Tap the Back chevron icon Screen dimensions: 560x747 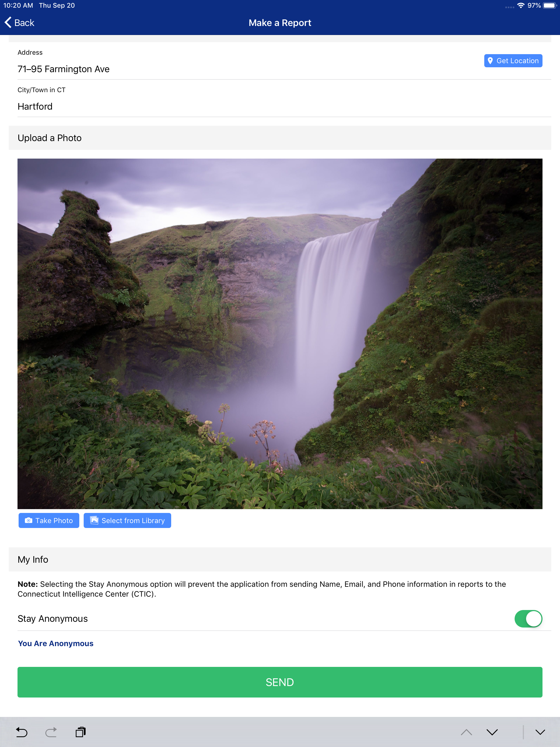click(x=8, y=23)
